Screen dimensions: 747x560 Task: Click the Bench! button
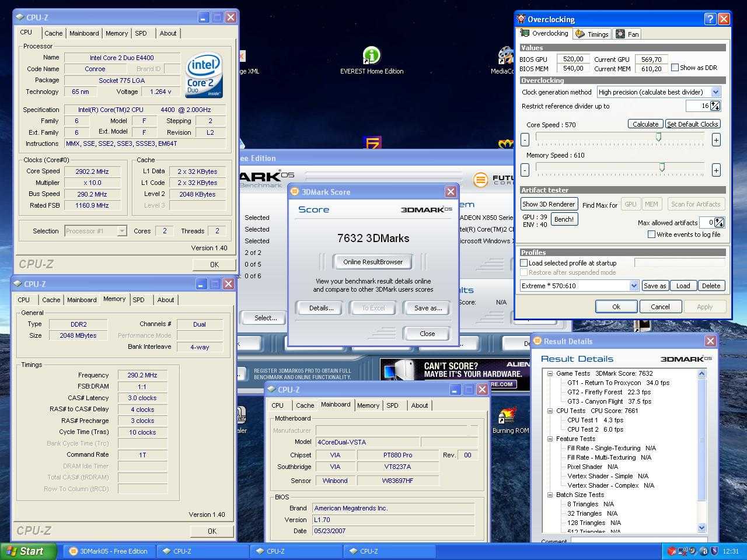(x=564, y=219)
